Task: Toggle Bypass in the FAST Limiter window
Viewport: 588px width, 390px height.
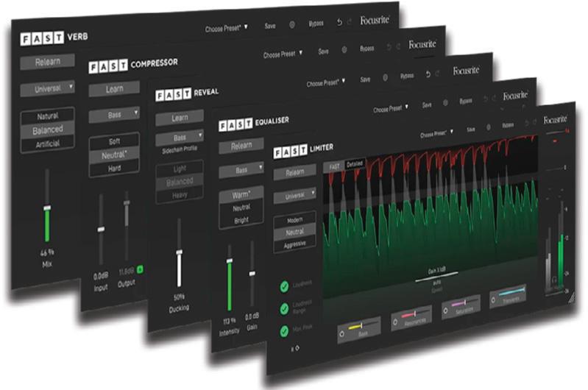Action: click(508, 125)
